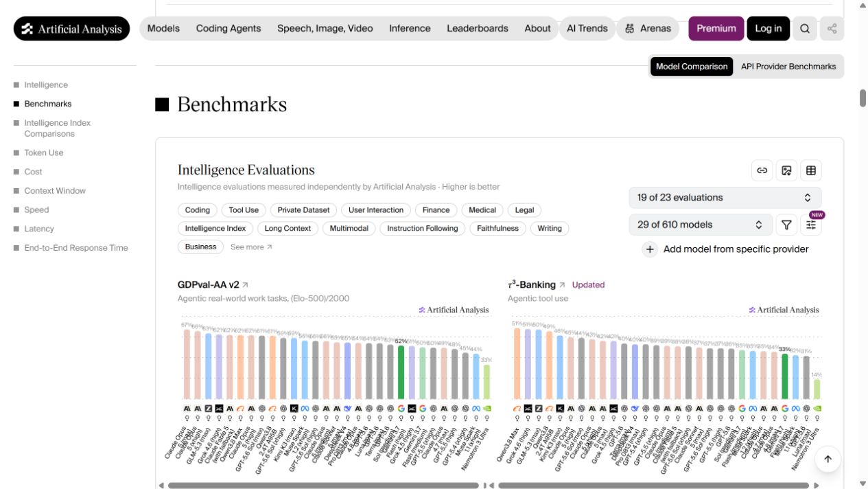Select the Tool Use filter tag
This screenshot has height=489, width=868.
[x=244, y=210]
